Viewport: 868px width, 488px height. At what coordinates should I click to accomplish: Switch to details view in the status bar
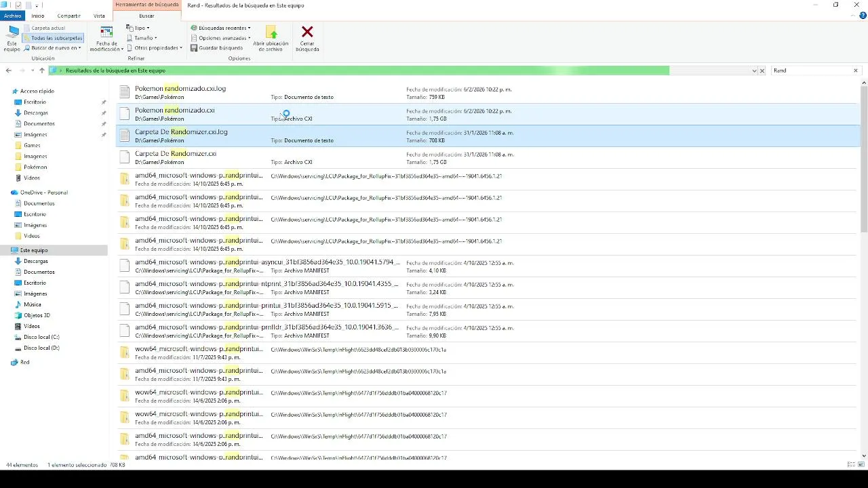pos(851,464)
